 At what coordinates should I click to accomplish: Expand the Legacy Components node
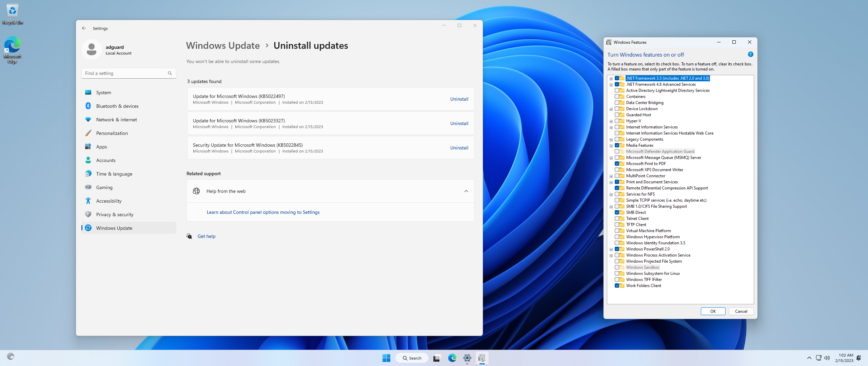(611, 140)
